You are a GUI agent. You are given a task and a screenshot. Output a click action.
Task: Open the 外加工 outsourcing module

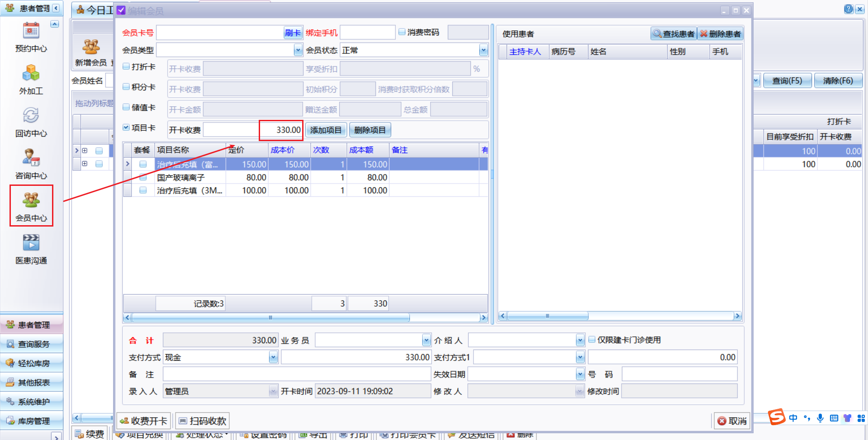[x=31, y=80]
